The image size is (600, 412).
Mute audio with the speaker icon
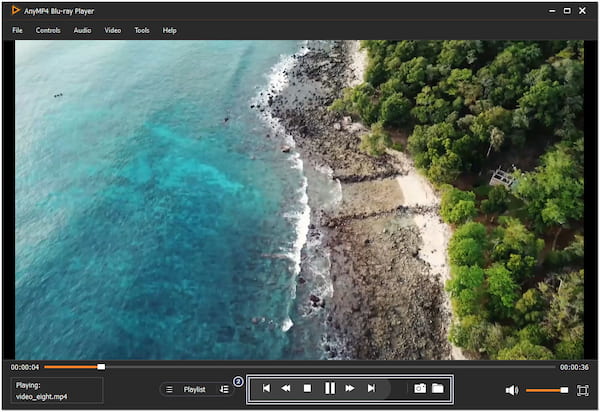[512, 390]
